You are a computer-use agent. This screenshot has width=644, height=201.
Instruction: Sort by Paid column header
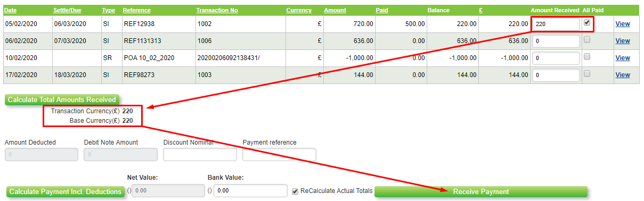[x=382, y=10]
